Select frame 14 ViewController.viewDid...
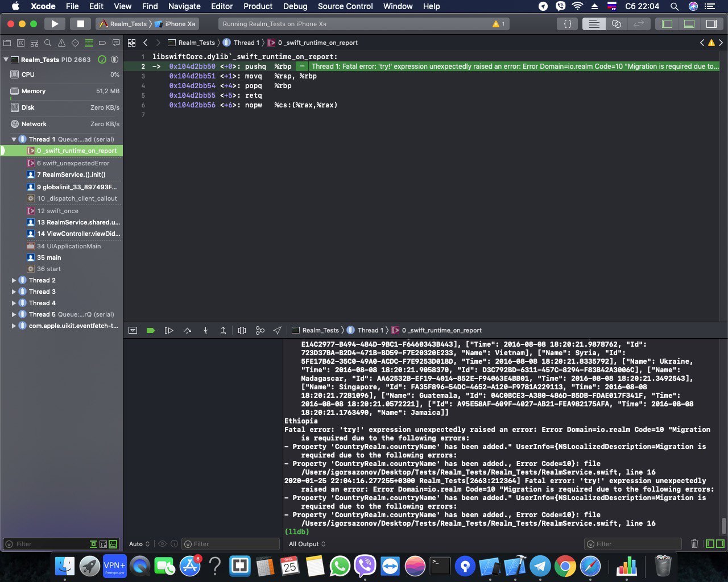Screen dimensions: 728x582 [61, 234]
